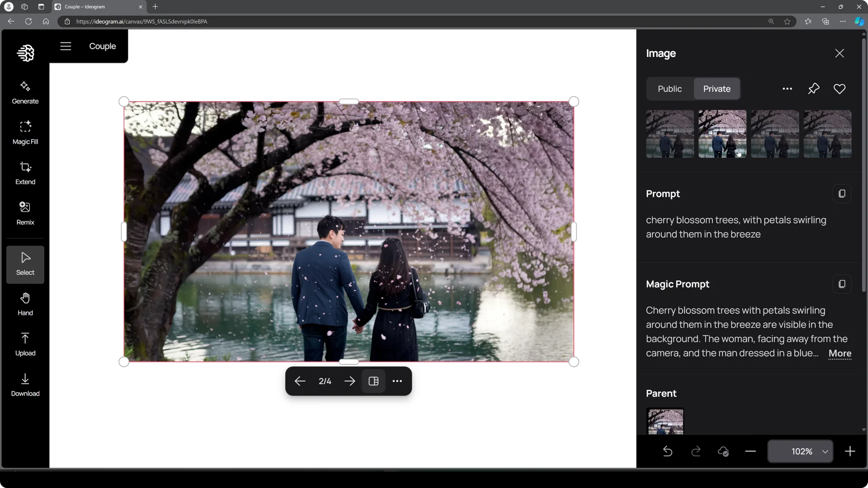Open the Upload panel
This screenshot has height=488, width=868.
25,343
